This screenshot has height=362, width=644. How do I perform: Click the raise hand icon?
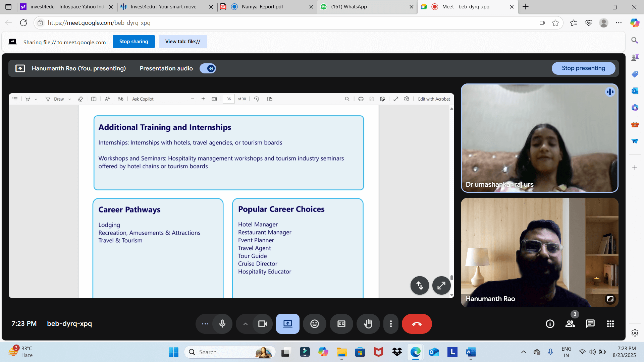tap(368, 324)
